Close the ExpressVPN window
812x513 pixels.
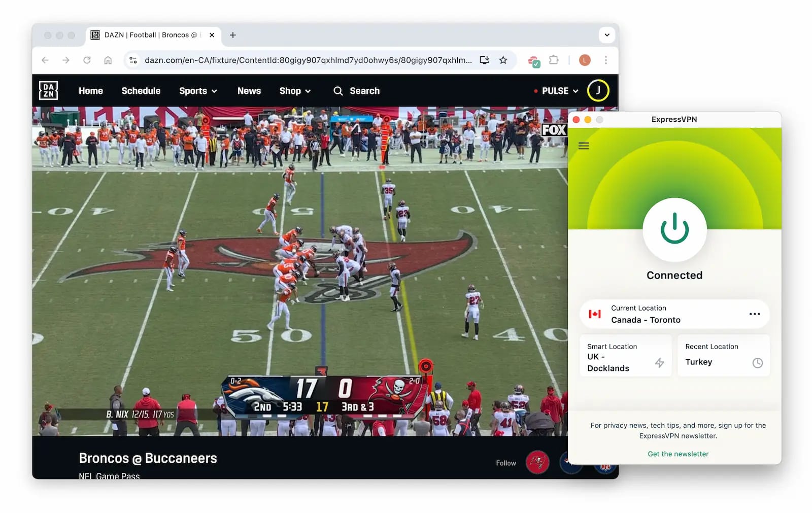coord(577,120)
